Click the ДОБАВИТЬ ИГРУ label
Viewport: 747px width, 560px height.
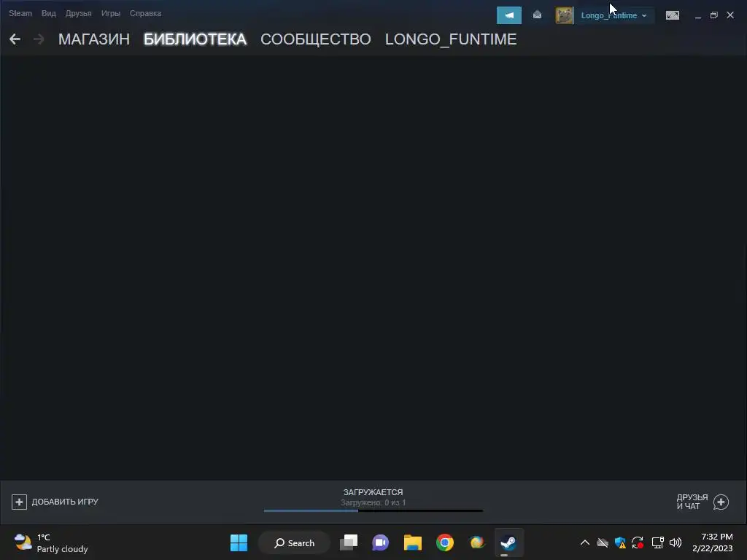pos(65,502)
